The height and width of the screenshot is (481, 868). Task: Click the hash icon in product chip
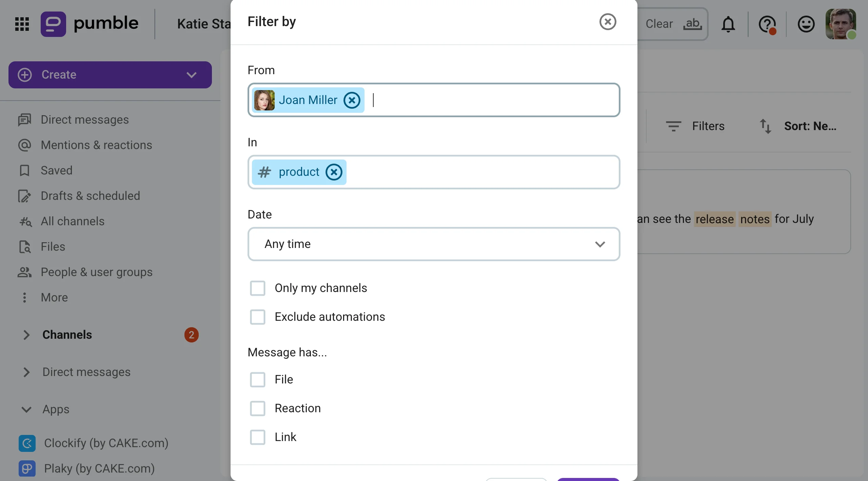(x=264, y=172)
